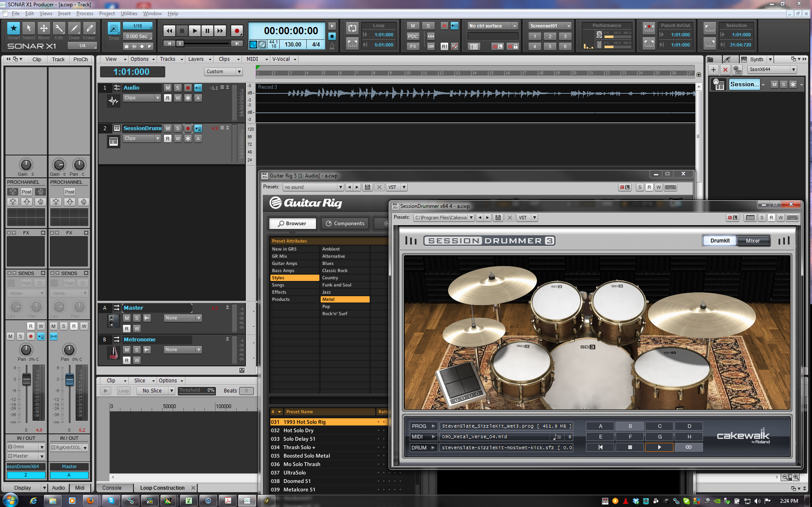The width and height of the screenshot is (812, 507).
Task: Open Skype from taskbar
Action: (x=111, y=501)
